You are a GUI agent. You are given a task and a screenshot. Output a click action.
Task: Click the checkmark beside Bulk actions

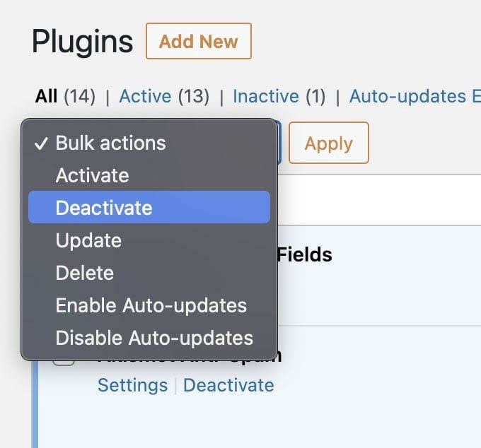40,143
